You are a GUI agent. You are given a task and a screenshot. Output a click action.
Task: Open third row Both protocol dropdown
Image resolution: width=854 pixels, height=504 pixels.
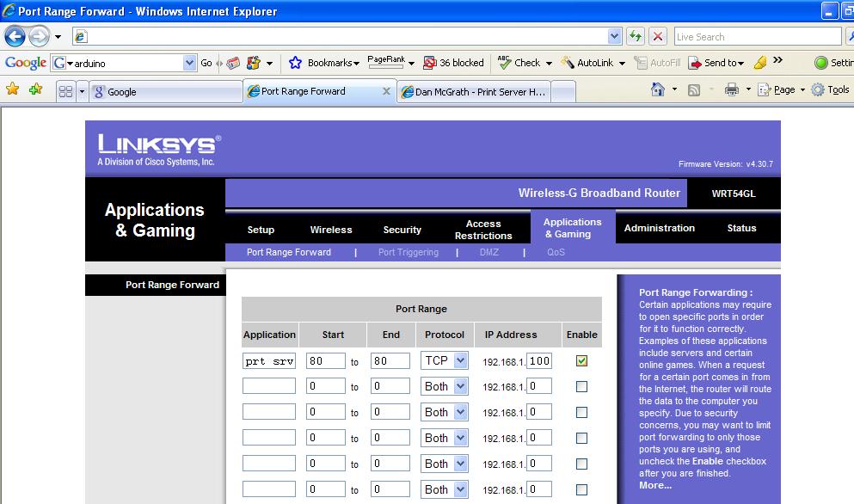[x=444, y=413]
